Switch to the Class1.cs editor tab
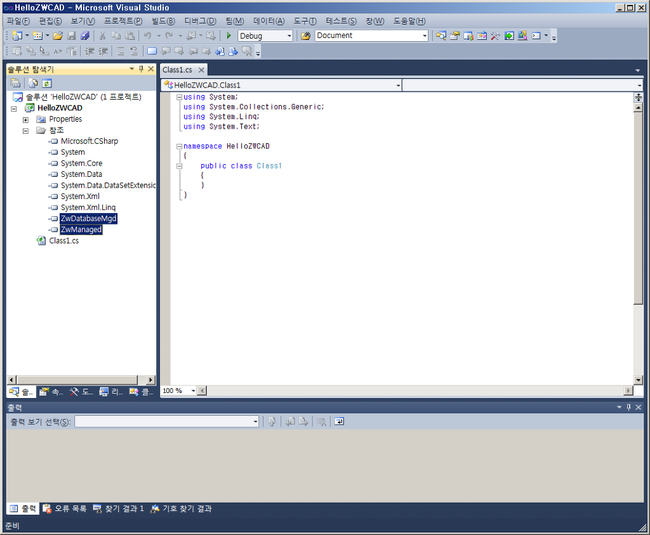 point(177,70)
